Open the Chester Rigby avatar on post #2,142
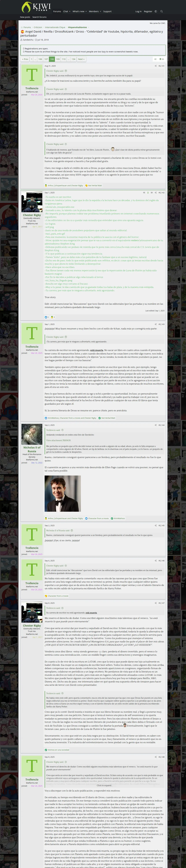This screenshot has width=186, height=868. (x=32, y=202)
